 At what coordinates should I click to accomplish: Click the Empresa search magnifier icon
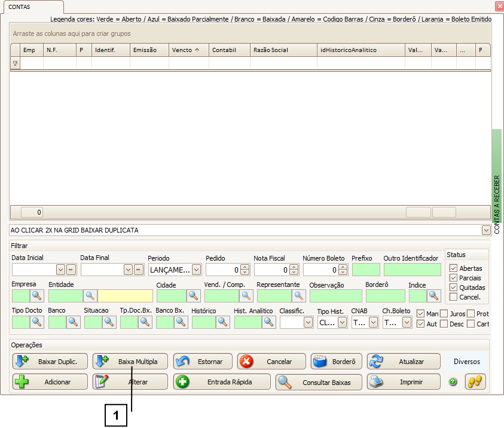tap(37, 295)
